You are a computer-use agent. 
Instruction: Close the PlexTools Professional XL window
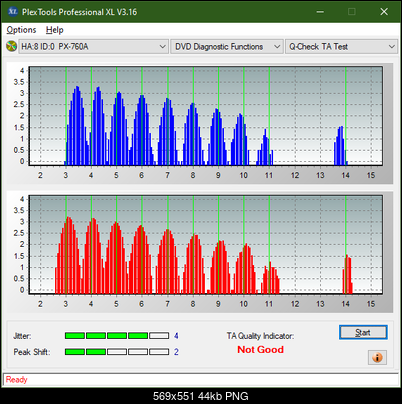click(384, 12)
